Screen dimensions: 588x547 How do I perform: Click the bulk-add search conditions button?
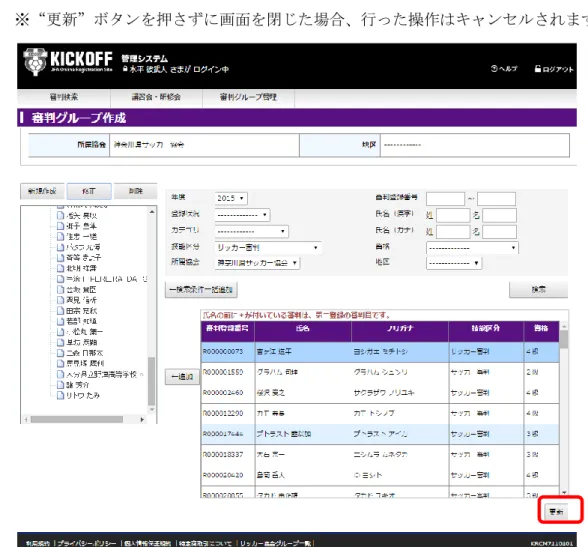201,290
